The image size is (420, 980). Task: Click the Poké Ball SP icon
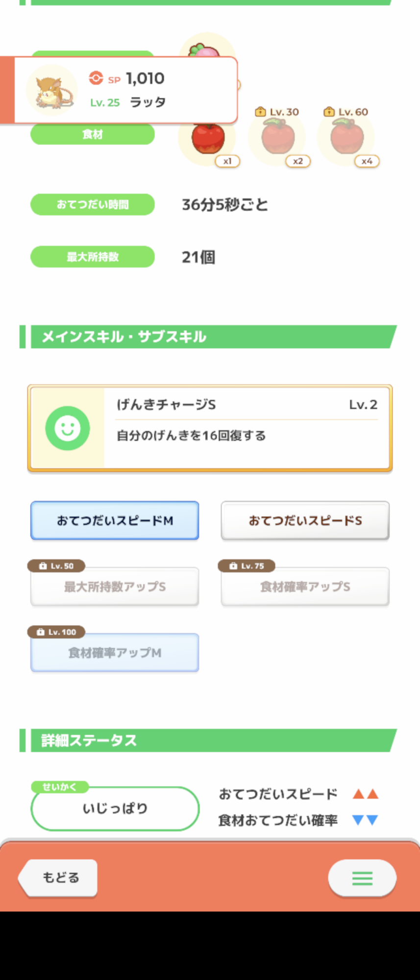[x=96, y=78]
